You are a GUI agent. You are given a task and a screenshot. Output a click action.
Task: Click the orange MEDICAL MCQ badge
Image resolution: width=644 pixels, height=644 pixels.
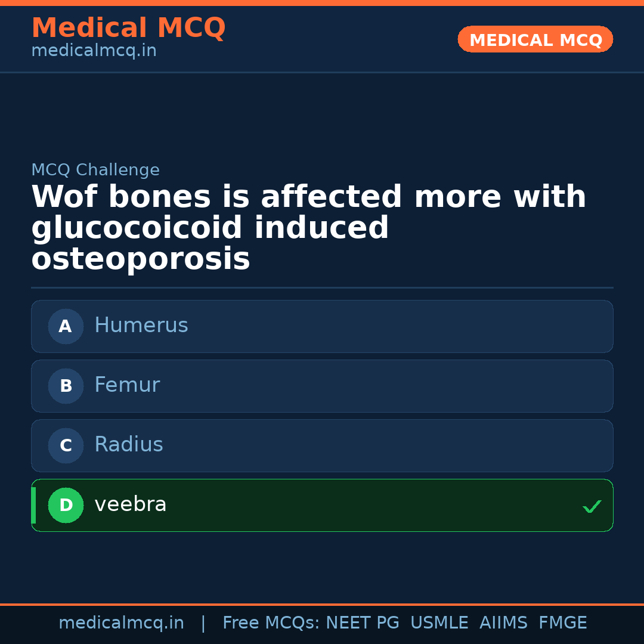(x=535, y=39)
